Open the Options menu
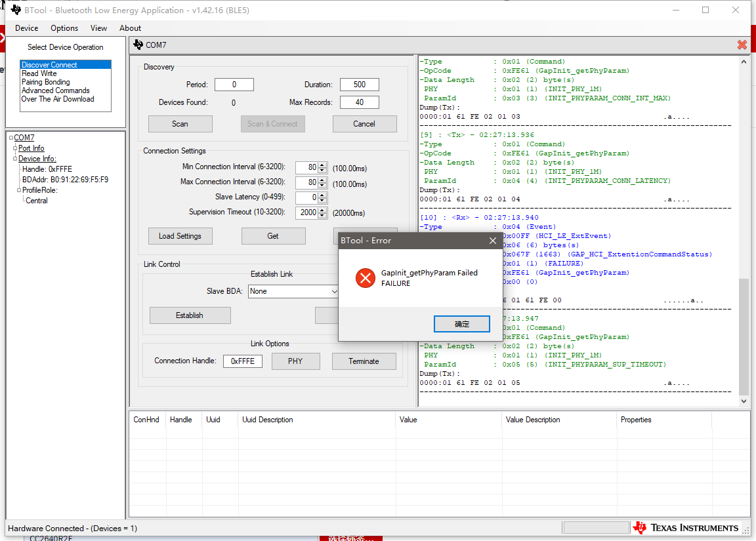The image size is (756, 541). tap(64, 28)
